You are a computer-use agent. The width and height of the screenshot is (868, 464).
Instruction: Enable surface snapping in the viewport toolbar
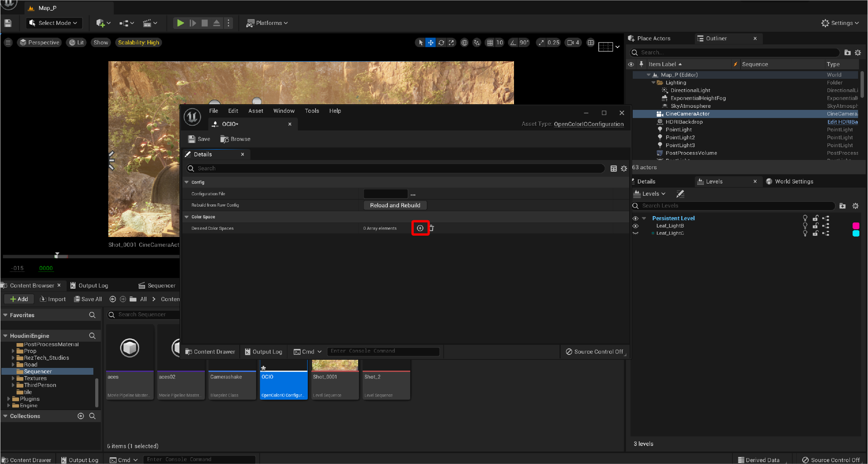[x=476, y=42]
